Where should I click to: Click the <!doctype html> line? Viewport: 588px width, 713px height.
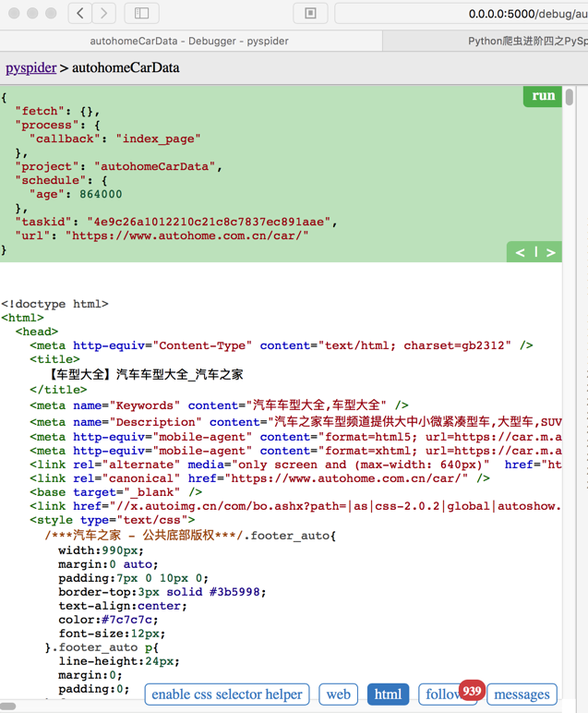55,304
